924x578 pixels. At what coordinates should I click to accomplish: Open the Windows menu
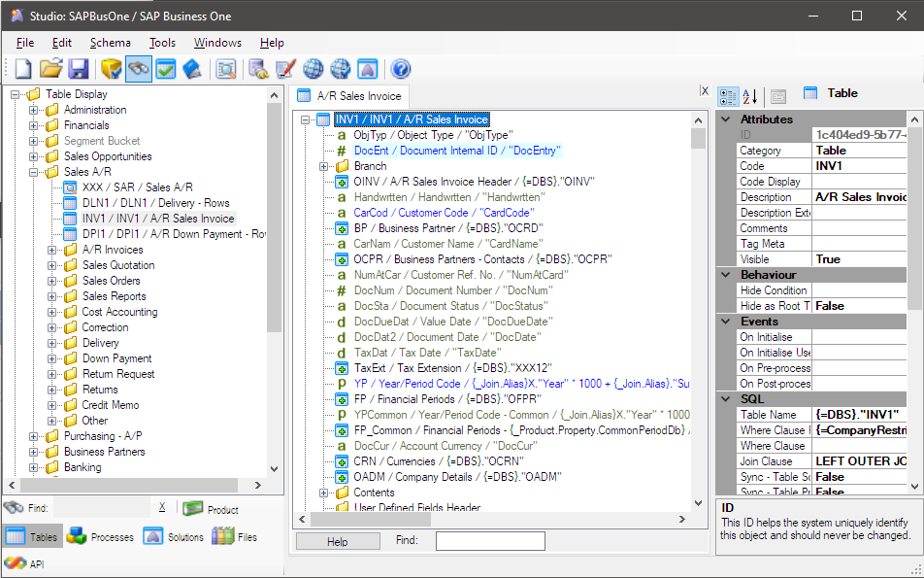tap(217, 43)
